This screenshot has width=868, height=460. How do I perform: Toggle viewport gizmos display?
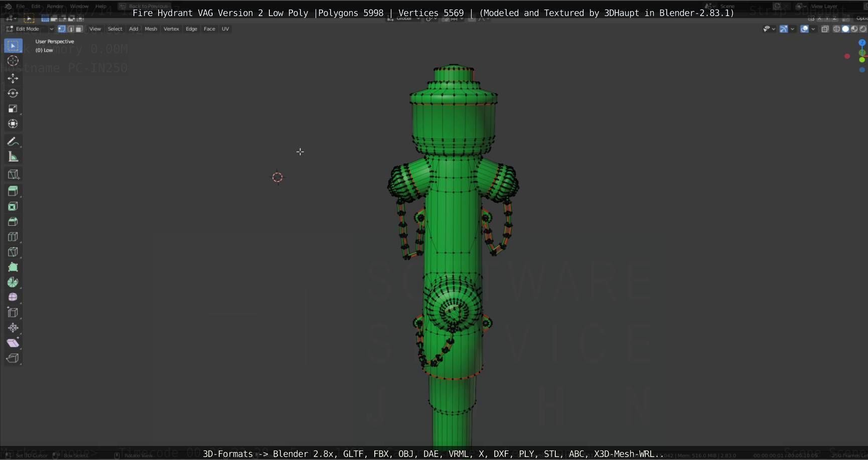(784, 29)
